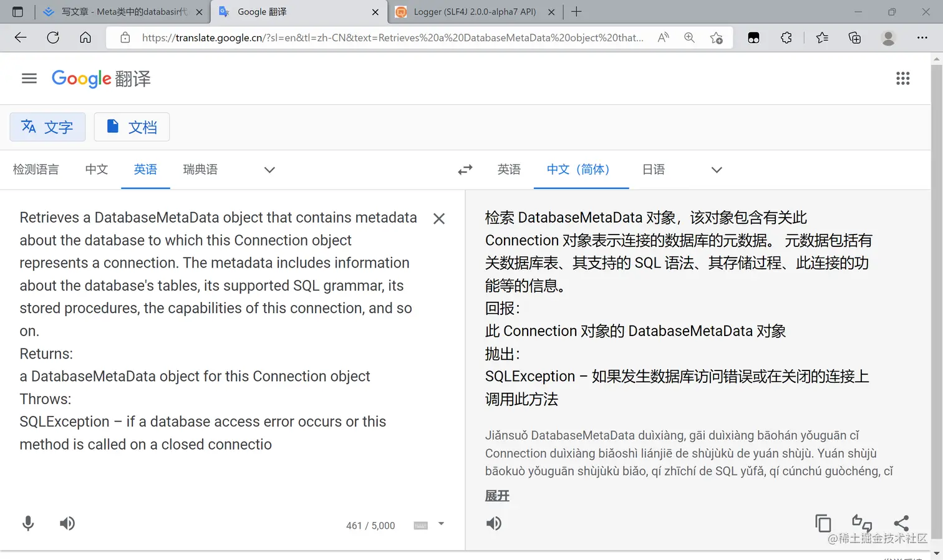Go to the browser home page
This screenshot has height=560, width=943.
coord(85,37)
